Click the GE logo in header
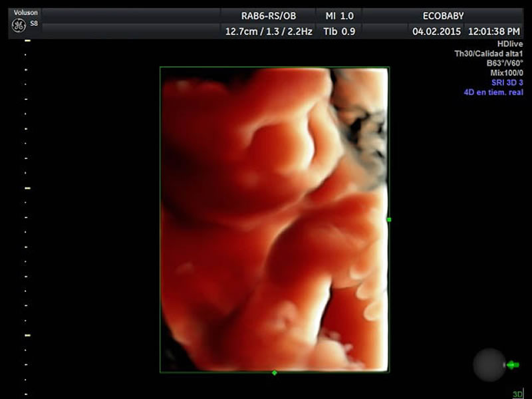The image size is (532, 399). (x=18, y=25)
